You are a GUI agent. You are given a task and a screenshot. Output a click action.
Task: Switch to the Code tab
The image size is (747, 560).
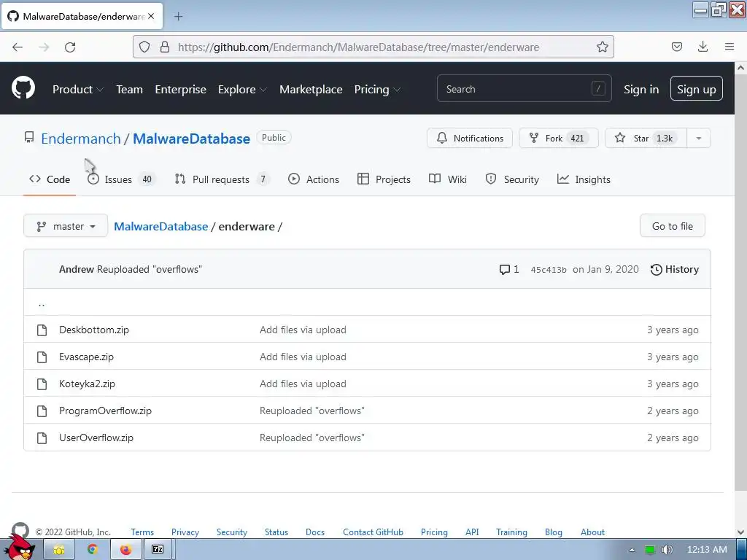[x=50, y=179]
